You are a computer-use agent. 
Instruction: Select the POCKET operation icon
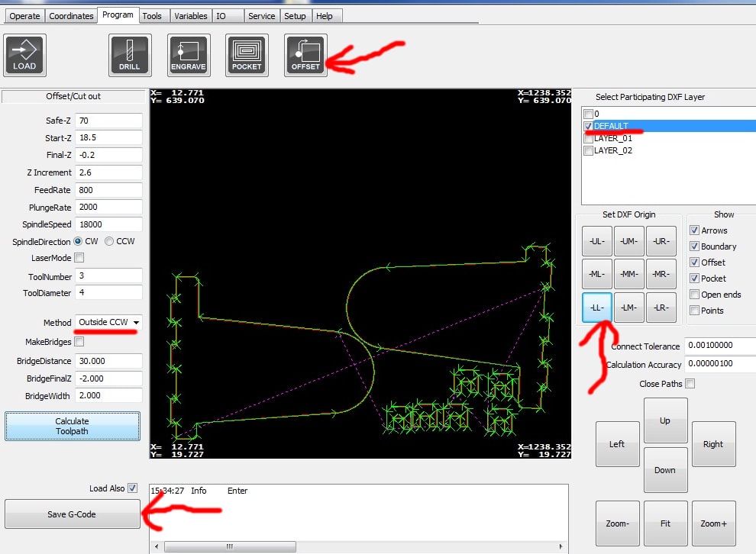[247, 55]
